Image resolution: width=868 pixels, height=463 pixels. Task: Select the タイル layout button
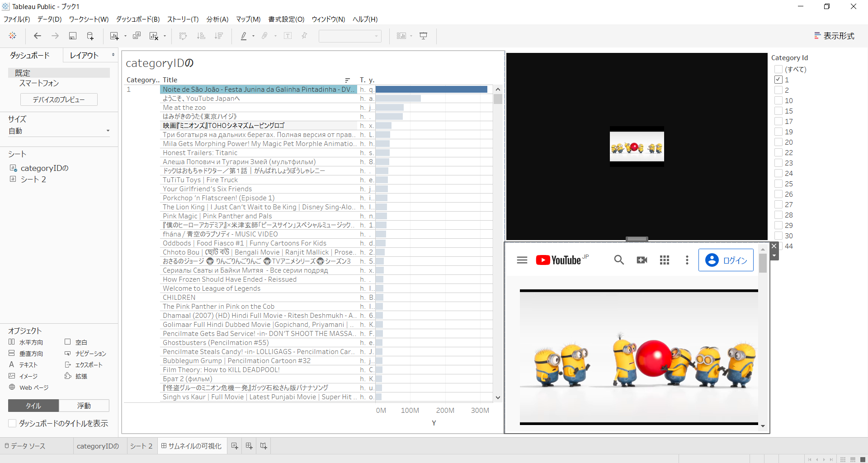click(x=33, y=406)
